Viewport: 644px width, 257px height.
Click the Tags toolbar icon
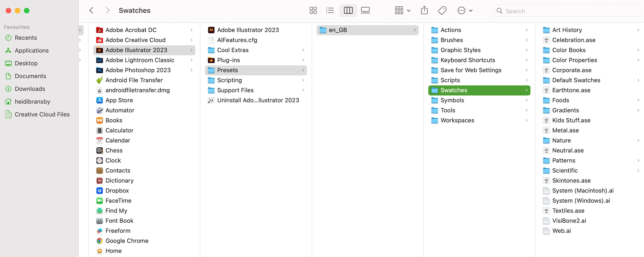click(442, 11)
